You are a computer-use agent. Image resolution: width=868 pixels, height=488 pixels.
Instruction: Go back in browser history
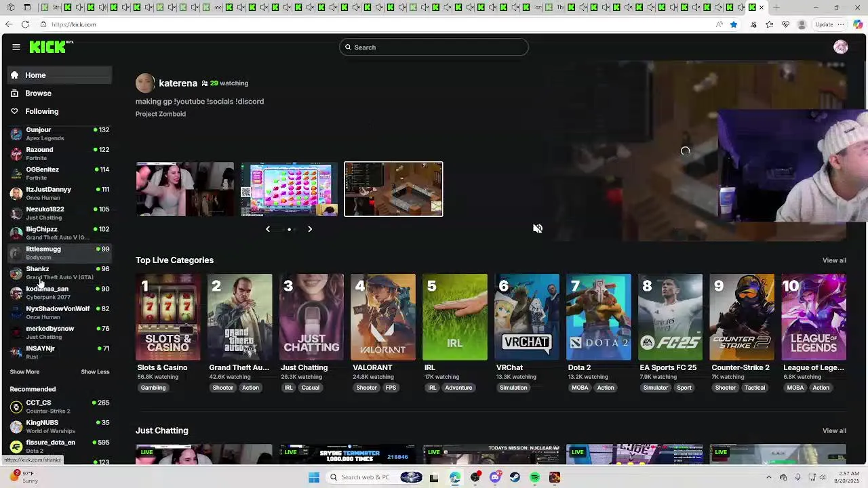point(8,24)
